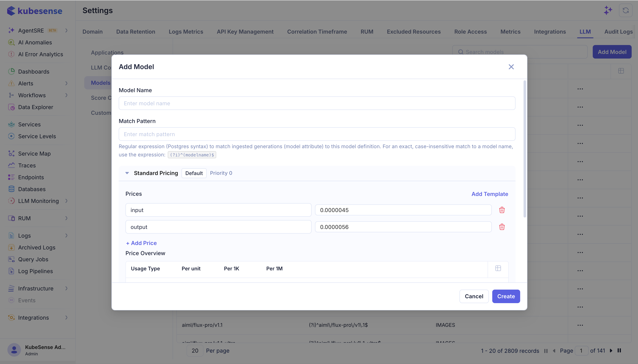
Task: Click the Default pricing badge
Action: tap(194, 173)
